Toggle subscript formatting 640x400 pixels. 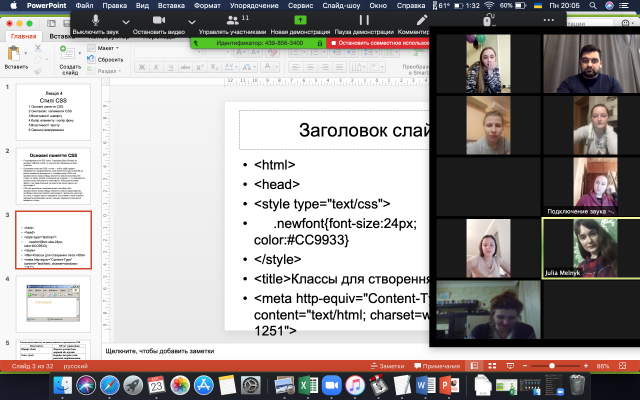pyautogui.click(x=214, y=67)
